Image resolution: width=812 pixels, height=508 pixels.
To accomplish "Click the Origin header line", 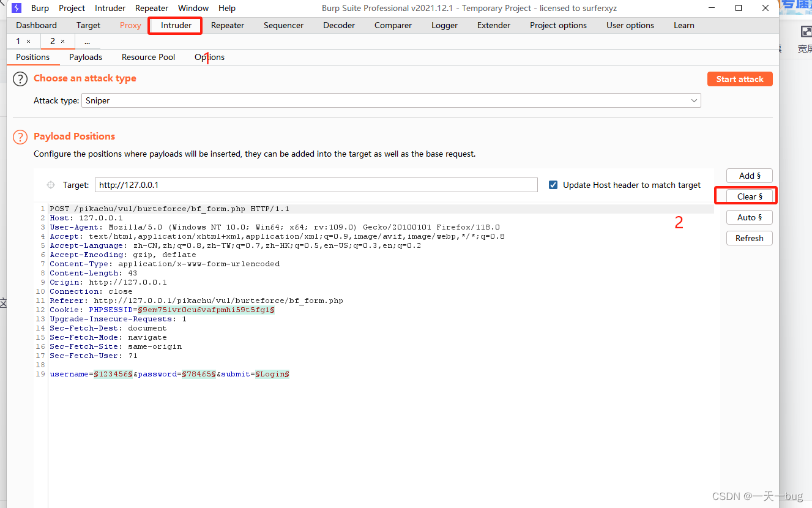I will pos(108,282).
